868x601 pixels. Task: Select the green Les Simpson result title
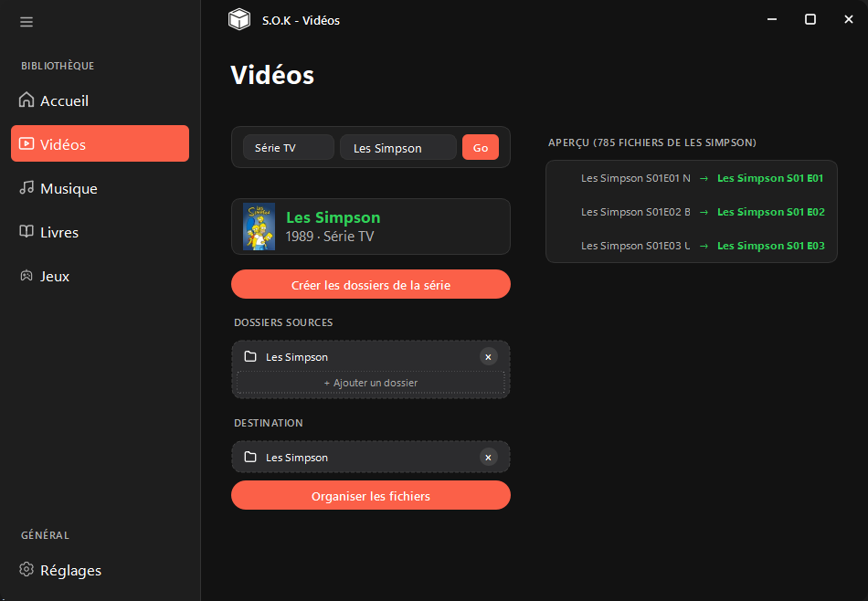[x=333, y=217]
